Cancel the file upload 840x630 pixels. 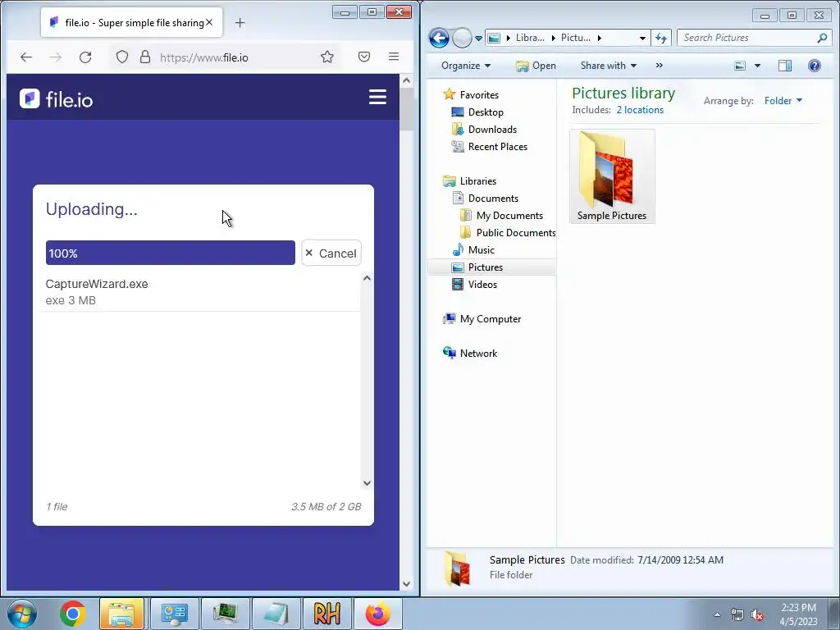point(331,253)
